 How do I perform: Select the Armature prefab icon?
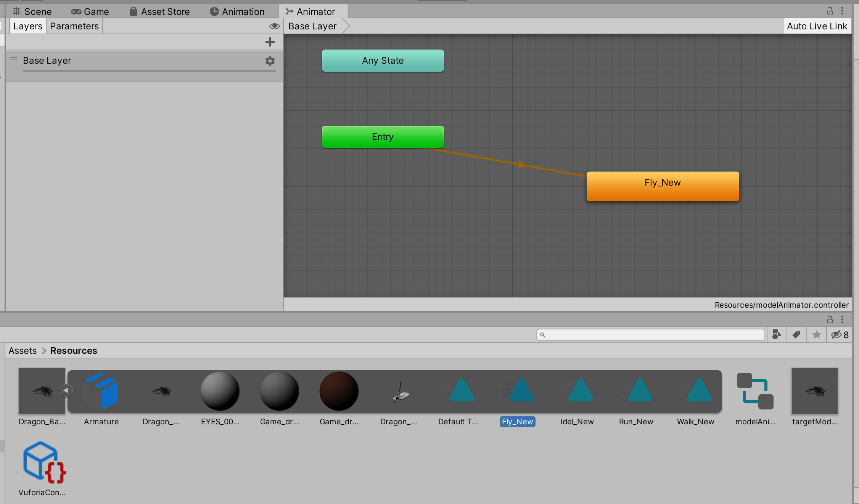tap(101, 391)
